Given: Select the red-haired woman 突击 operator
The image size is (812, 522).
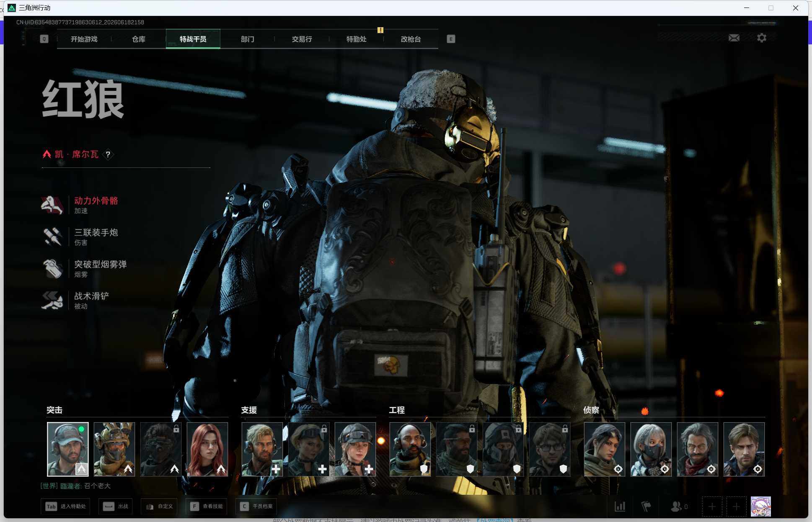Looking at the screenshot, I should tap(207, 449).
